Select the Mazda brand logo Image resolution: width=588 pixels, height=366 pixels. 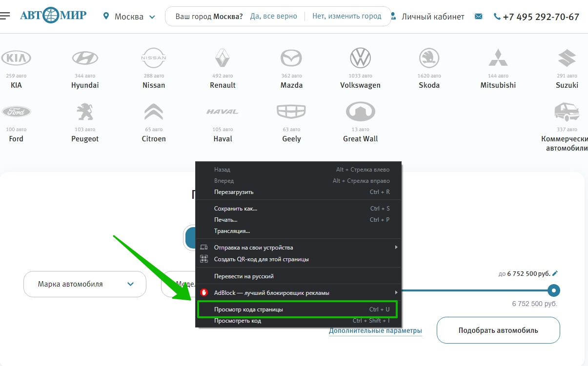(x=291, y=58)
